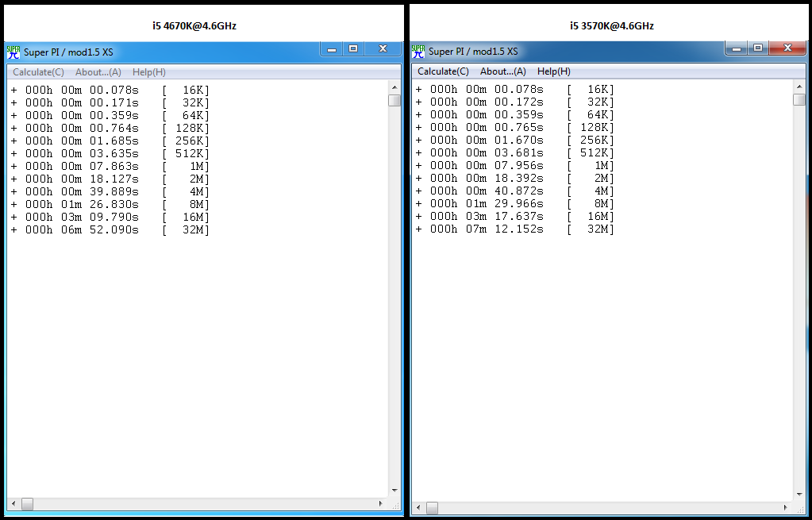Click the up scroll arrow in the right window
812x520 pixels.
[x=799, y=87]
